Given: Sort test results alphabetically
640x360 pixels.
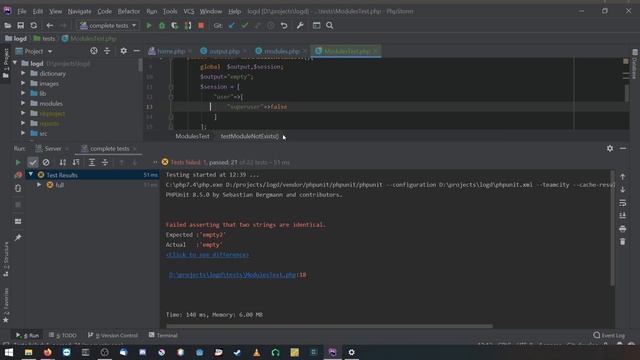Looking at the screenshot, I should pos(62,162).
